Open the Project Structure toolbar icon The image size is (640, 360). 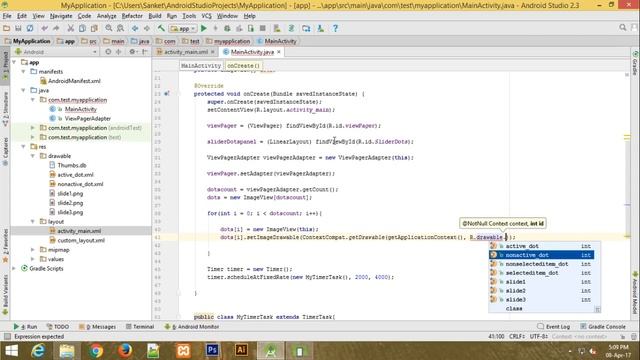tap(306, 28)
